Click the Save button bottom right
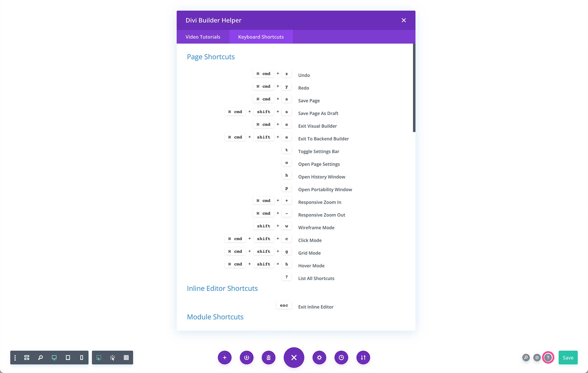 [x=568, y=357]
